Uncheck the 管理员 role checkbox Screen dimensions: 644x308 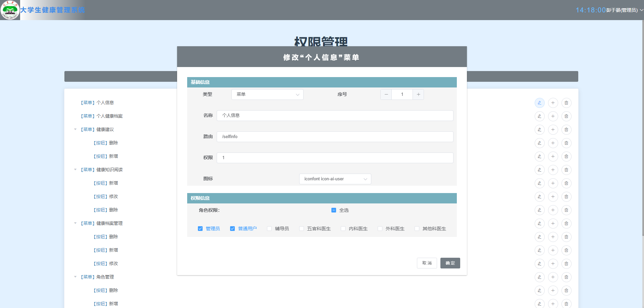click(x=200, y=228)
